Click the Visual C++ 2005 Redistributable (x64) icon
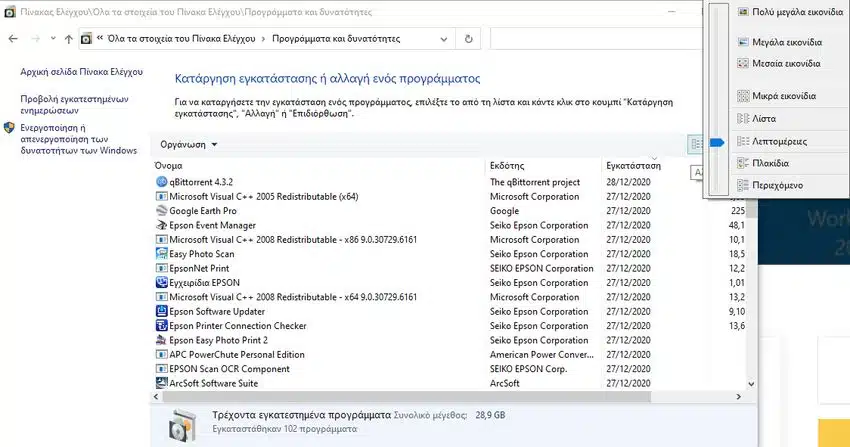The image size is (850, 447). [162, 197]
